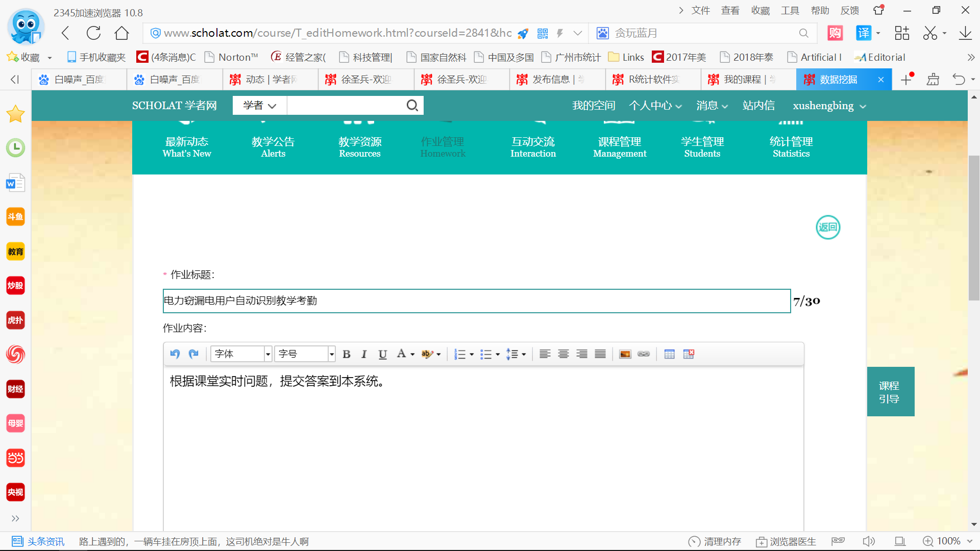Expand the 学者 search type dropdown
Viewport: 980px width, 551px height.
(x=259, y=106)
